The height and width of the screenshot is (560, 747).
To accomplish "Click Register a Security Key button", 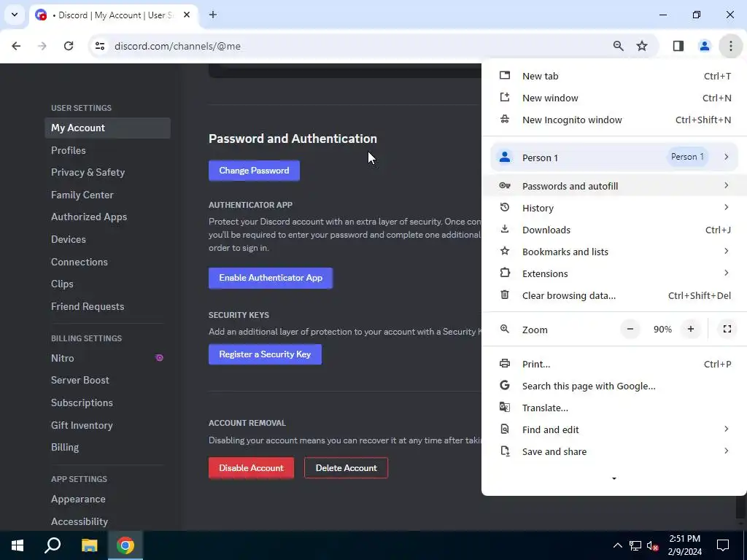I will click(265, 354).
